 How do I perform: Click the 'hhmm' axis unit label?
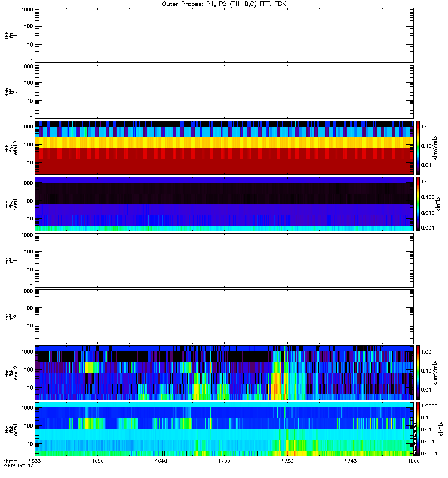(10, 461)
